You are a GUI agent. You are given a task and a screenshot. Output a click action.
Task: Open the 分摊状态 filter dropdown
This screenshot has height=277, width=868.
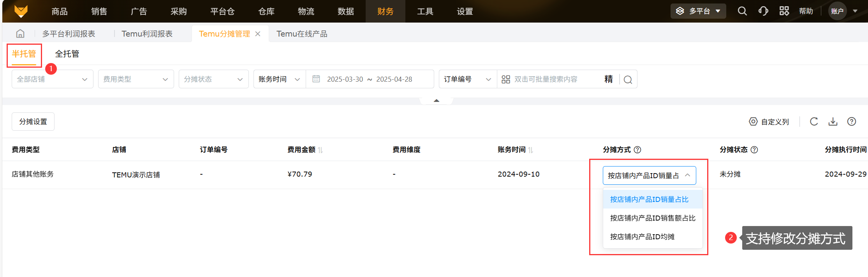[x=214, y=79]
